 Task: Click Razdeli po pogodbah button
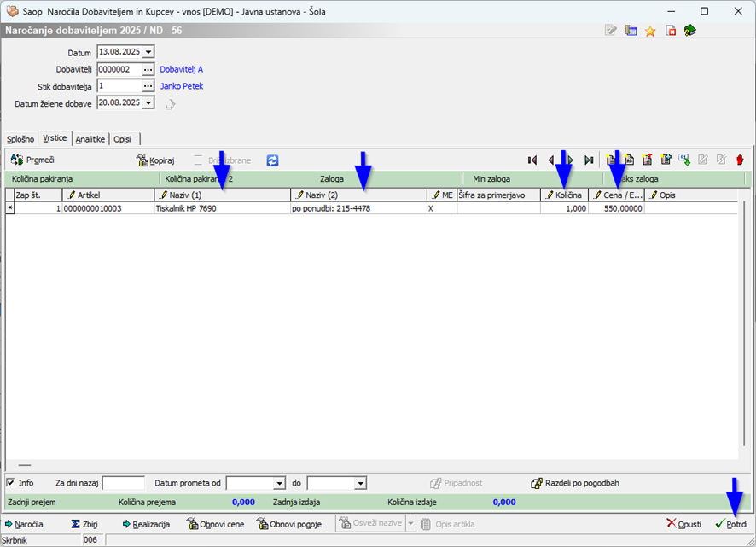click(x=575, y=483)
